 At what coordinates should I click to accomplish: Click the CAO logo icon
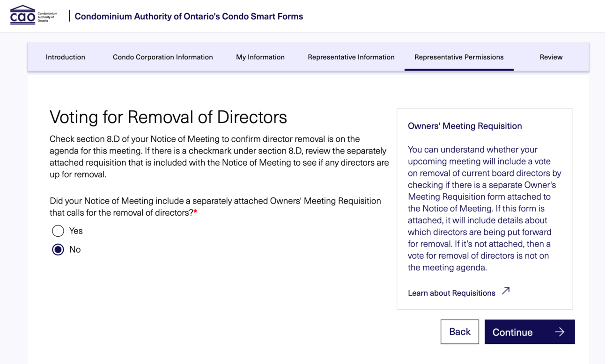(34, 15)
